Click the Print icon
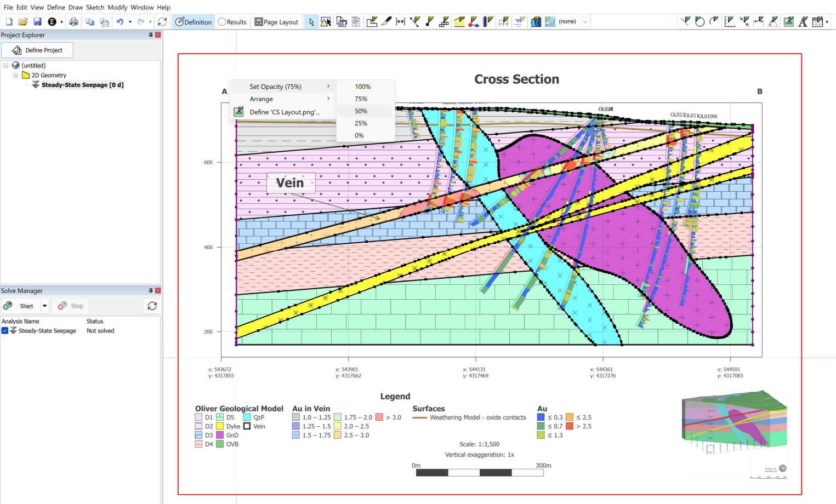The height and width of the screenshot is (504, 836). pyautogui.click(x=73, y=22)
